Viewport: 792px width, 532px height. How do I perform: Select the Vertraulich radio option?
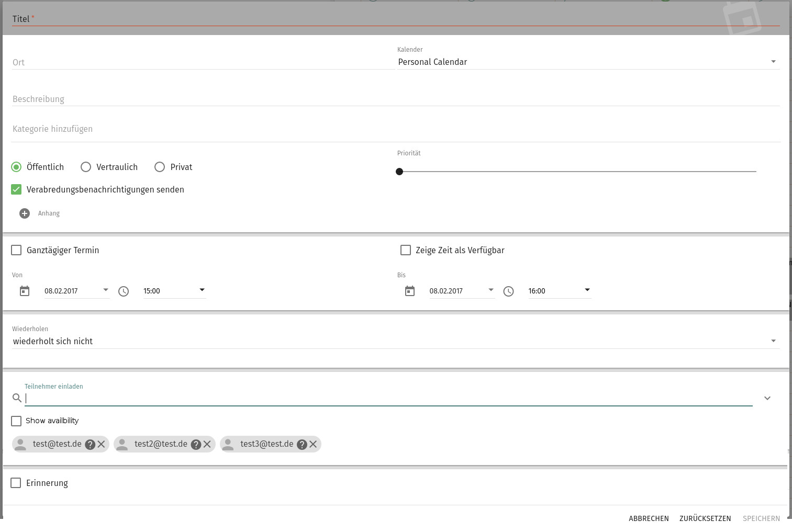coord(86,167)
